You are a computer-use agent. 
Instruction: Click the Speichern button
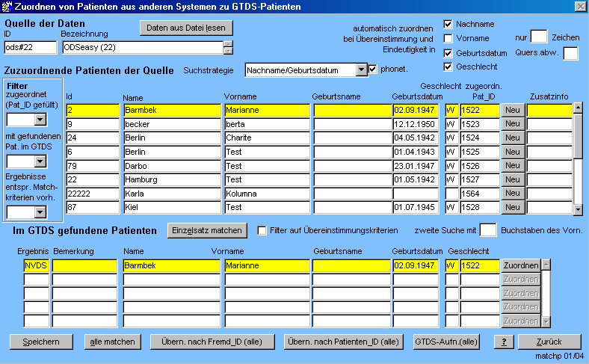click(40, 342)
